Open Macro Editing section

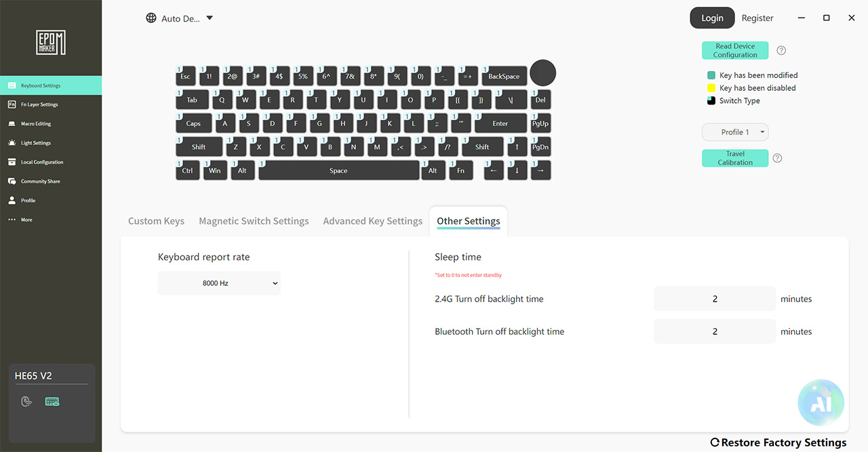(51, 124)
